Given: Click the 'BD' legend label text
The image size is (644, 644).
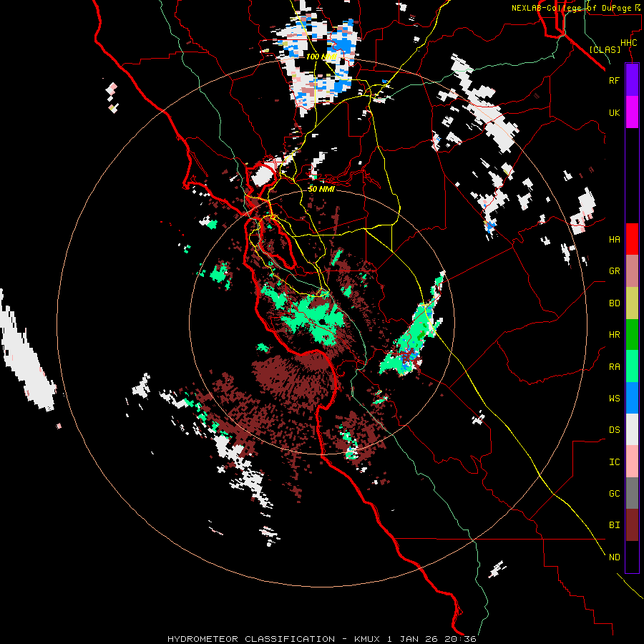Looking at the screenshot, I should [x=614, y=303].
